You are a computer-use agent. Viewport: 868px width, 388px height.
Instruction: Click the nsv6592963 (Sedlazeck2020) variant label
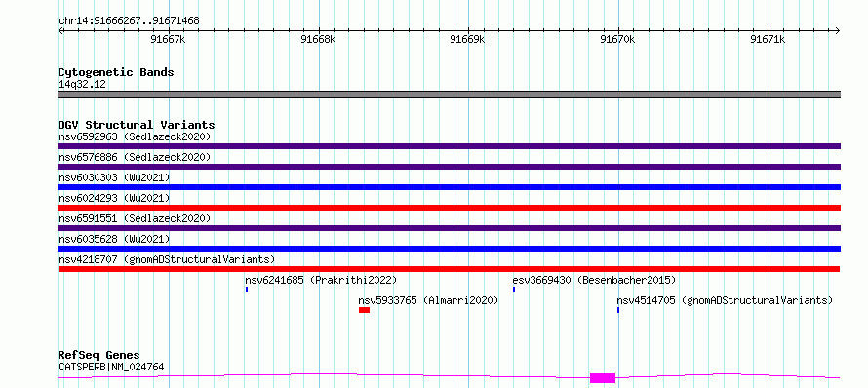tap(135, 136)
